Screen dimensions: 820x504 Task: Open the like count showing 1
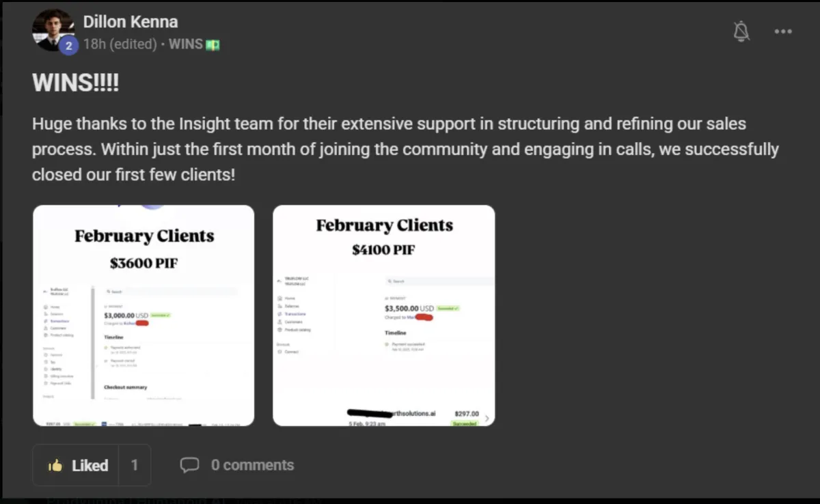coord(135,465)
